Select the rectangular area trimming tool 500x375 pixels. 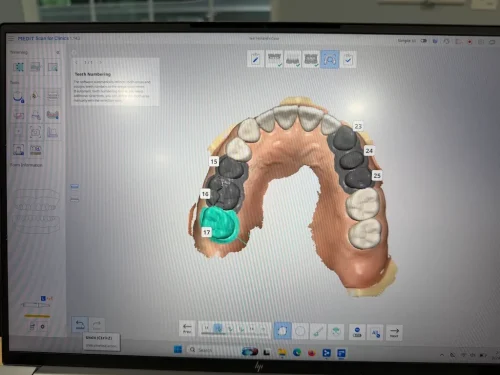tap(18, 67)
